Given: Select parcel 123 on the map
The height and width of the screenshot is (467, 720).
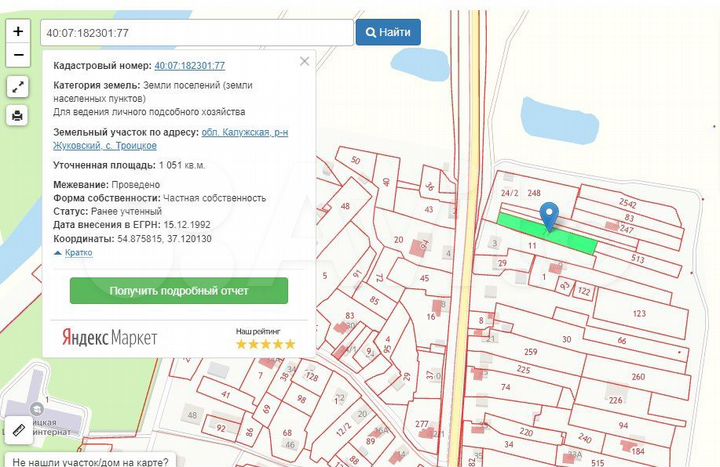Looking at the screenshot, I should [639, 314].
